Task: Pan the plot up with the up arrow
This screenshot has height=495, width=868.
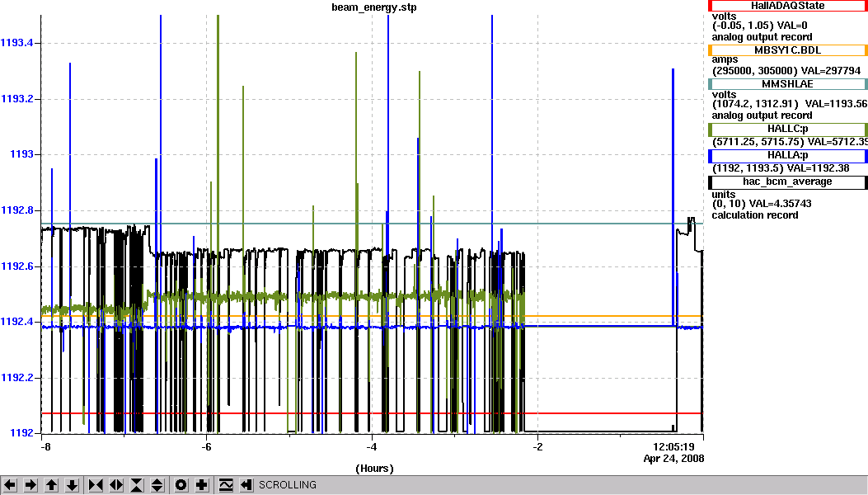Action: (51, 485)
